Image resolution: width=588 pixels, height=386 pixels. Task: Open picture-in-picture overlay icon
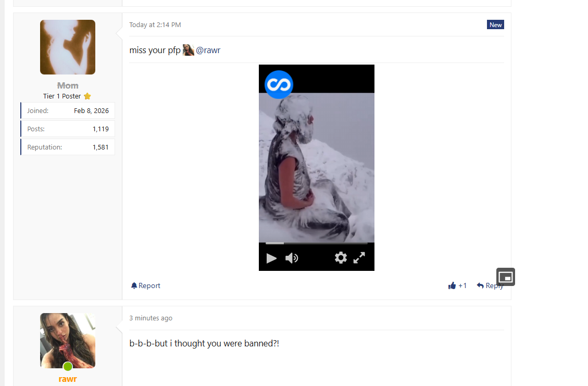[x=505, y=277]
